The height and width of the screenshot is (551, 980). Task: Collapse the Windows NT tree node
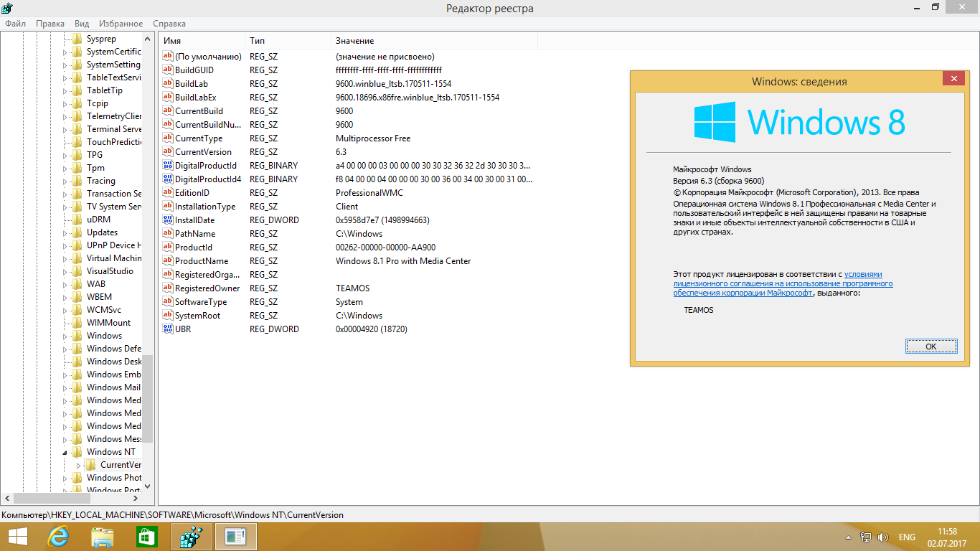65,453
